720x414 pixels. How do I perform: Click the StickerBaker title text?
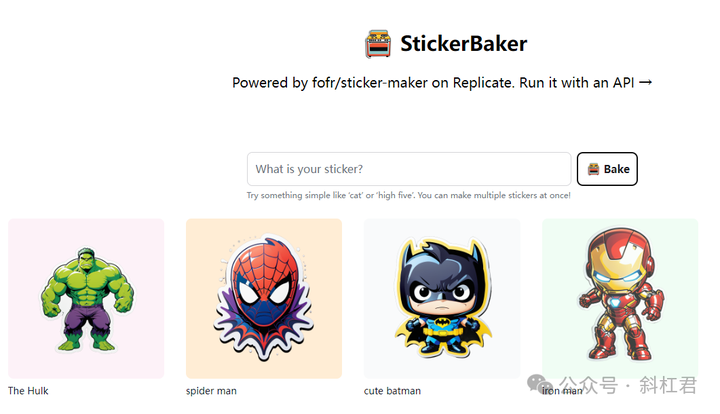[x=463, y=44]
